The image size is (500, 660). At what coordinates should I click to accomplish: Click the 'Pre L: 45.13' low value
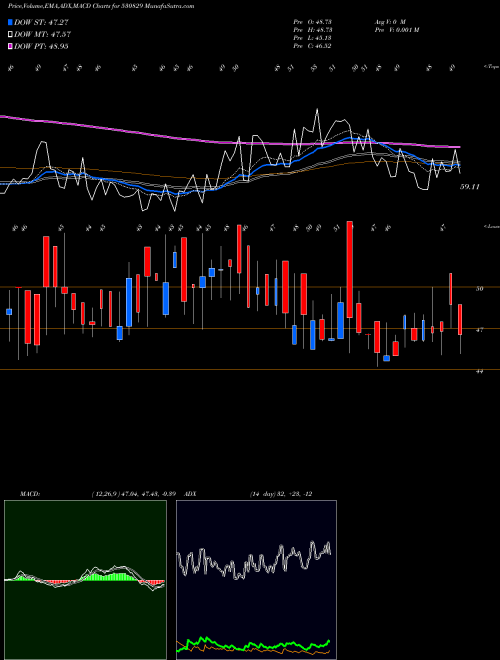pos(313,38)
